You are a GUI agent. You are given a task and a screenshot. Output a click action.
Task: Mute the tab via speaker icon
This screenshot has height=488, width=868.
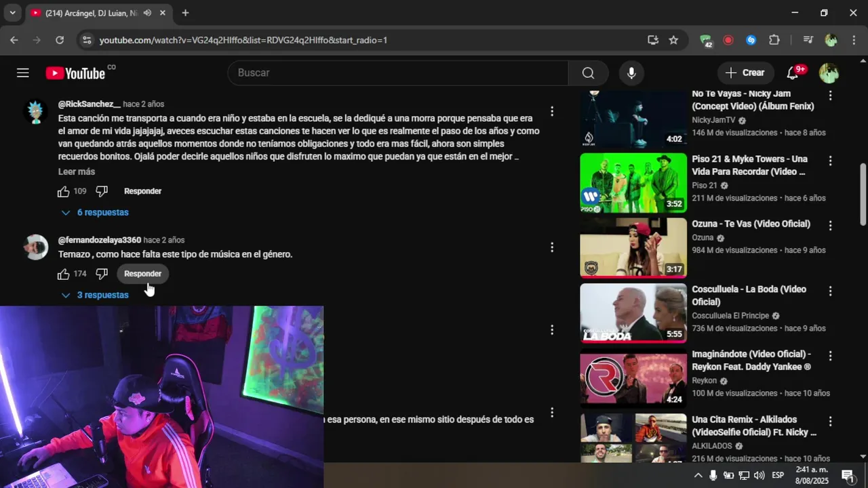pyautogui.click(x=147, y=13)
